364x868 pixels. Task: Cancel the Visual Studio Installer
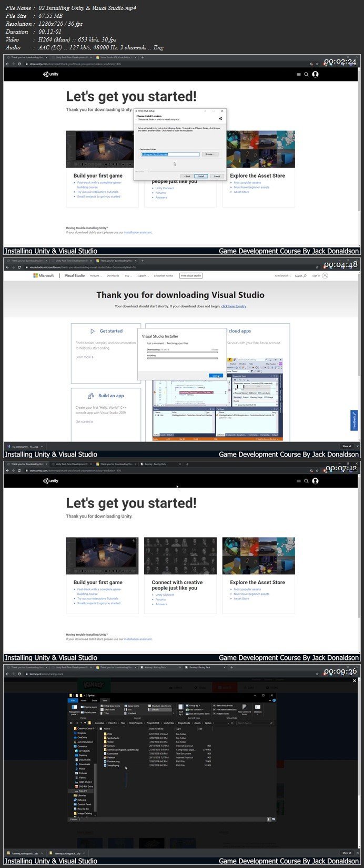215,375
